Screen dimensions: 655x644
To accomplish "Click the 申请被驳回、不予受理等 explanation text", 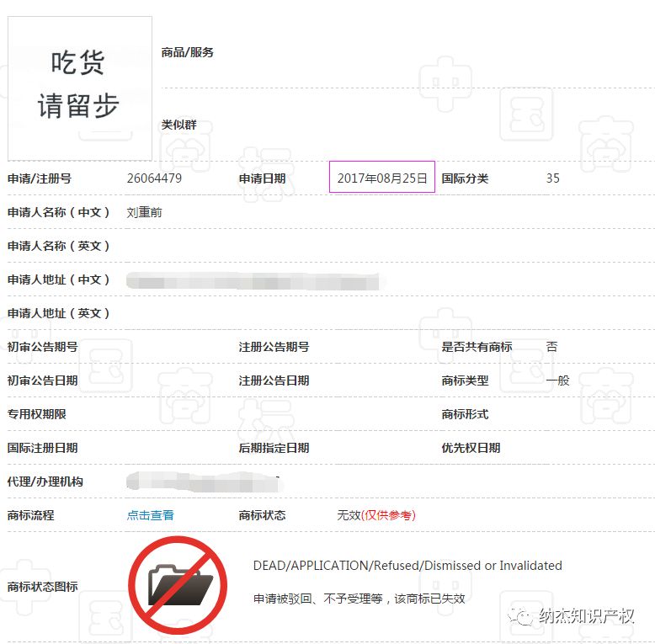I will click(359, 599).
